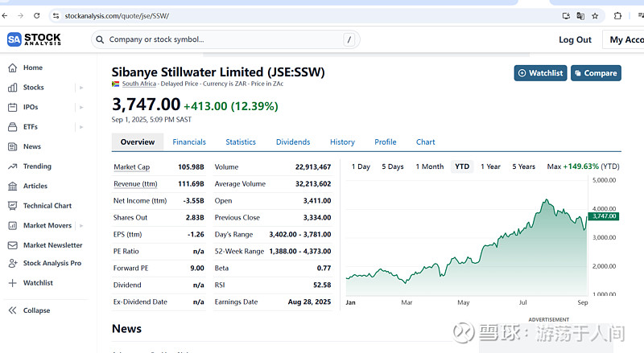Click the Technical Chart icon
This screenshot has height=353, width=644.
(x=13, y=206)
